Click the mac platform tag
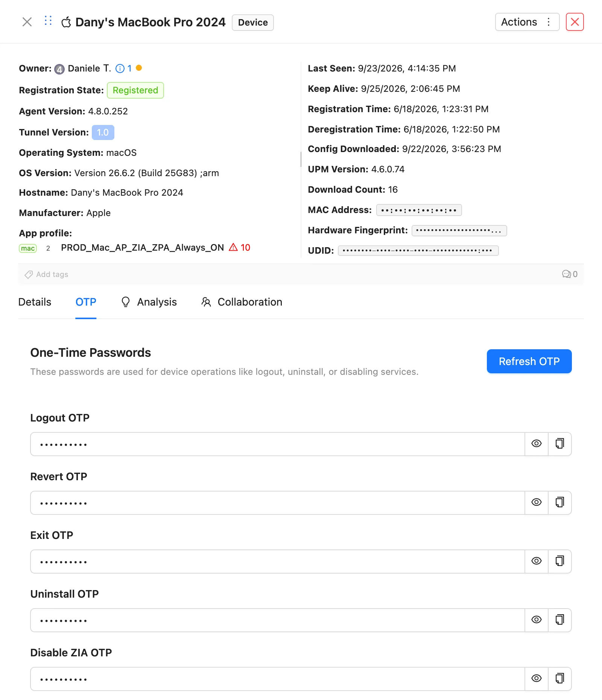The height and width of the screenshot is (700, 602). point(28,248)
